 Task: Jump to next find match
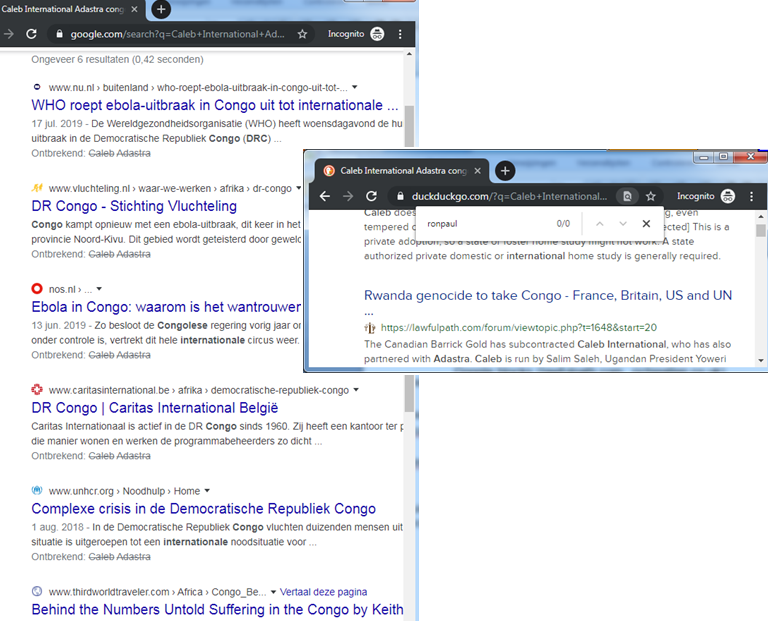(623, 223)
